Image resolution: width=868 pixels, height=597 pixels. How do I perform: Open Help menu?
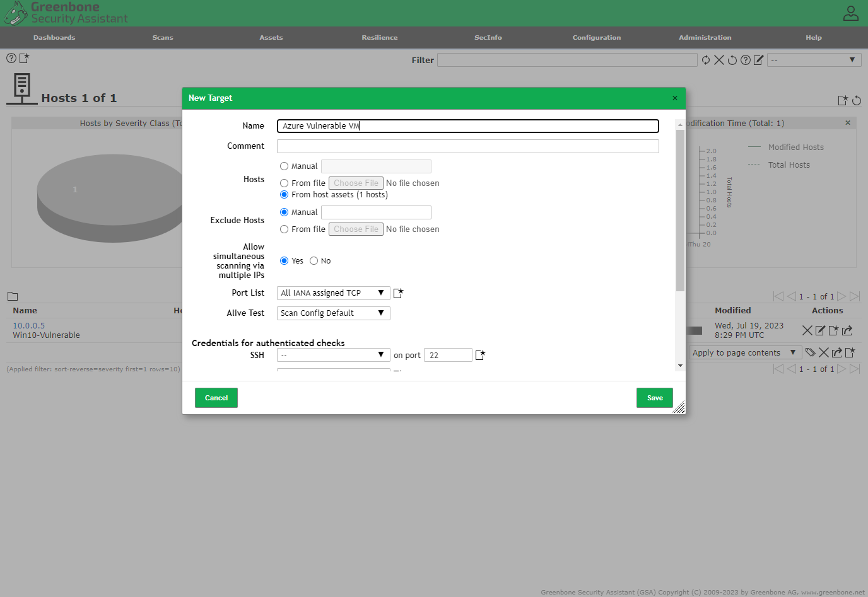[x=814, y=38]
